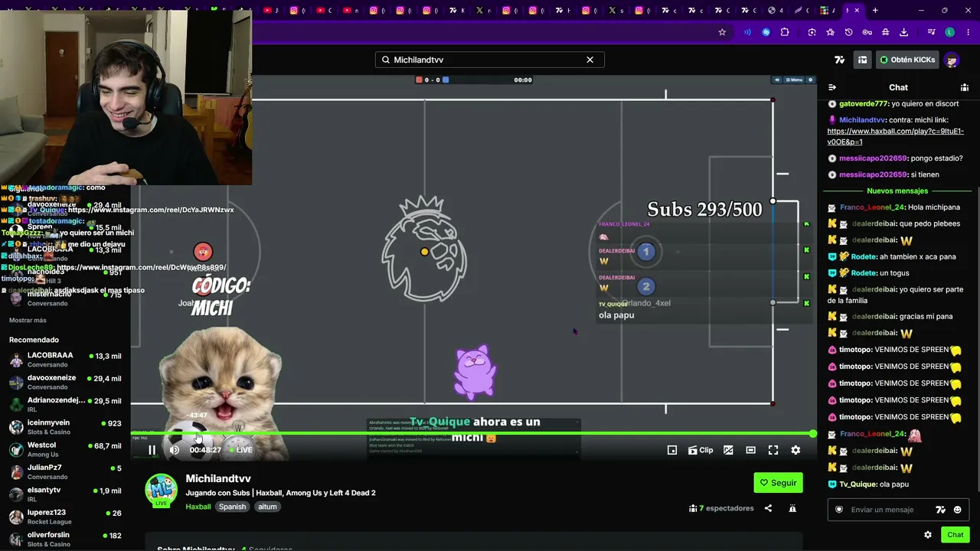The image size is (980, 551).
Task: Pause the stream playback
Action: (152, 450)
